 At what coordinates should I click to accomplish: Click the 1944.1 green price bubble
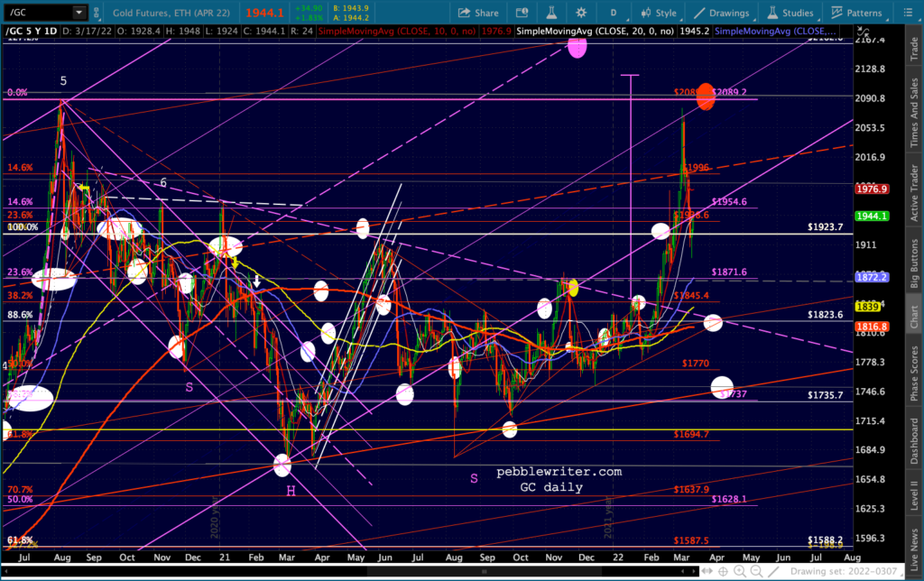(x=872, y=216)
